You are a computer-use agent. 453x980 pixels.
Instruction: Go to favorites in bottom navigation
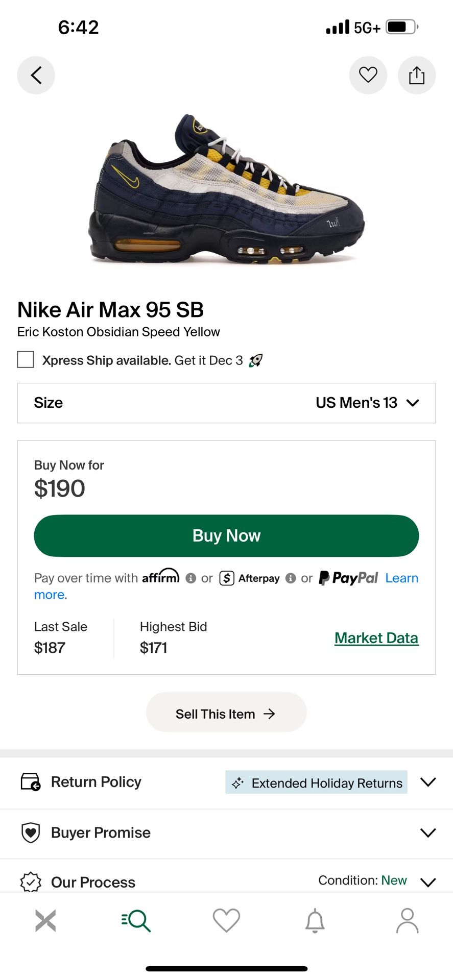[x=226, y=921]
